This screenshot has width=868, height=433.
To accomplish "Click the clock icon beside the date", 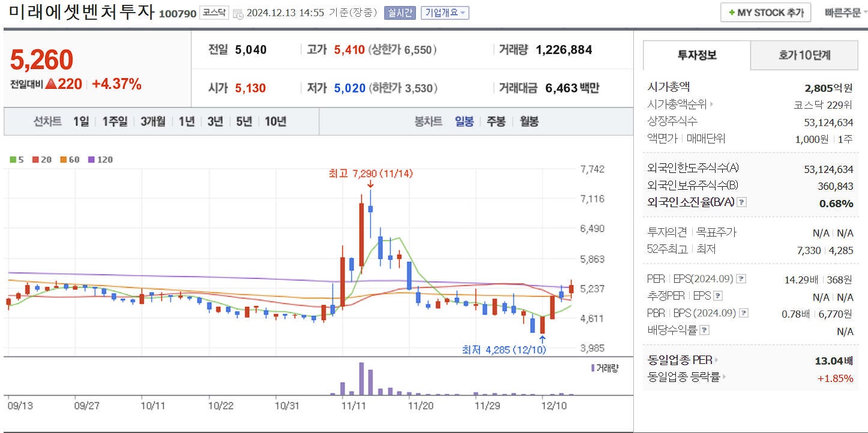I will click(x=239, y=13).
